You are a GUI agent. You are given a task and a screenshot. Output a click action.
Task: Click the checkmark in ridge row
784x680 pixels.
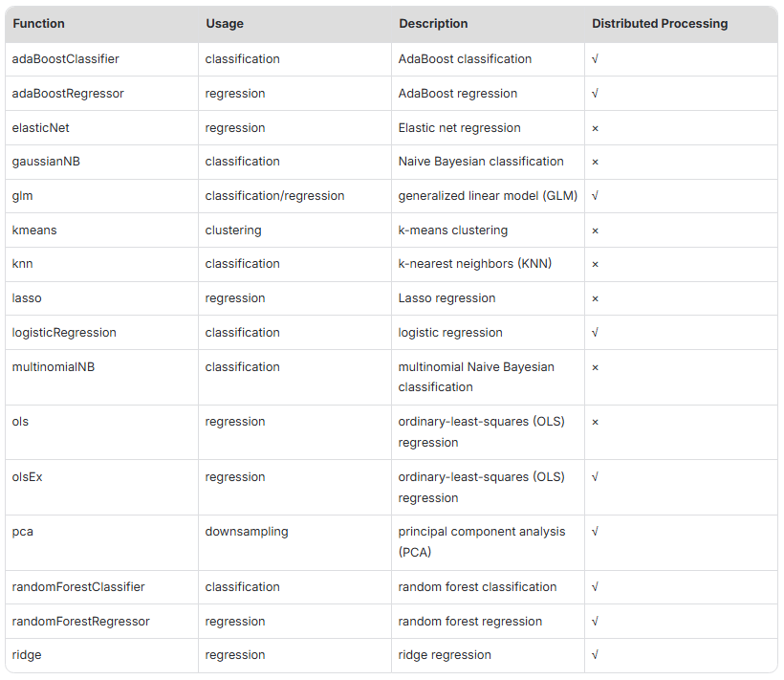pyautogui.click(x=595, y=655)
